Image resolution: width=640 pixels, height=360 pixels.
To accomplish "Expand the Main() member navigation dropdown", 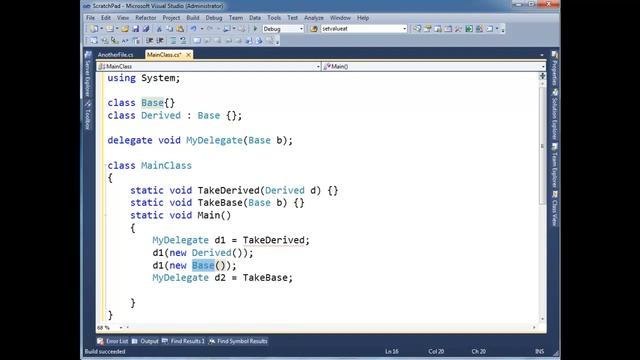I will pyautogui.click(x=543, y=66).
